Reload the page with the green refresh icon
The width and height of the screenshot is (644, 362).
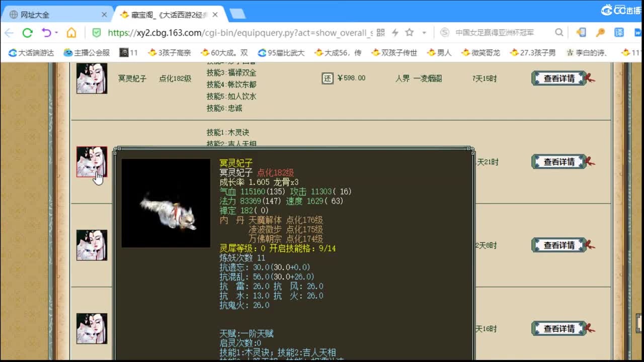point(27,33)
